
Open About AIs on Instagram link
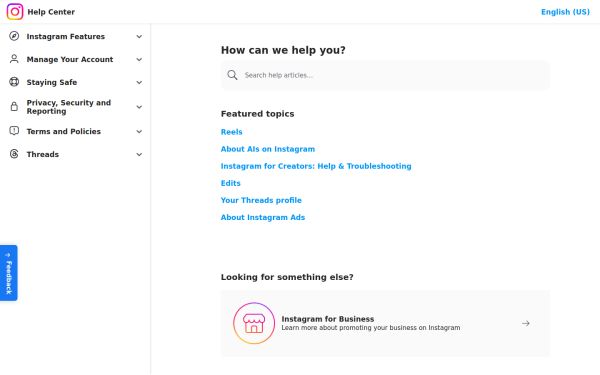tap(268, 149)
